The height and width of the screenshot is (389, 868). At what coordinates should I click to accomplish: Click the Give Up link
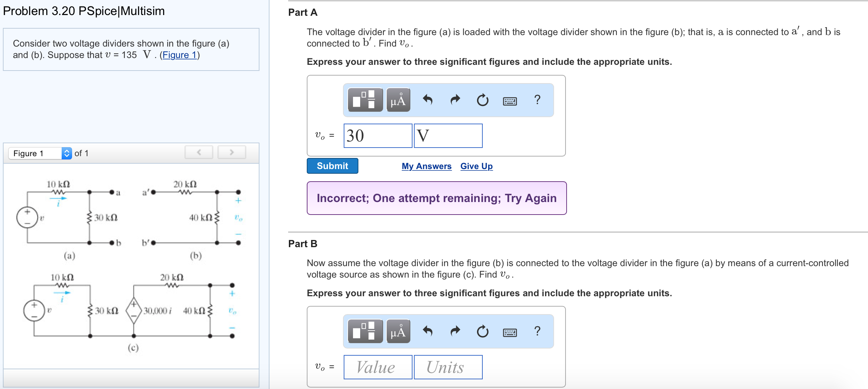[476, 166]
